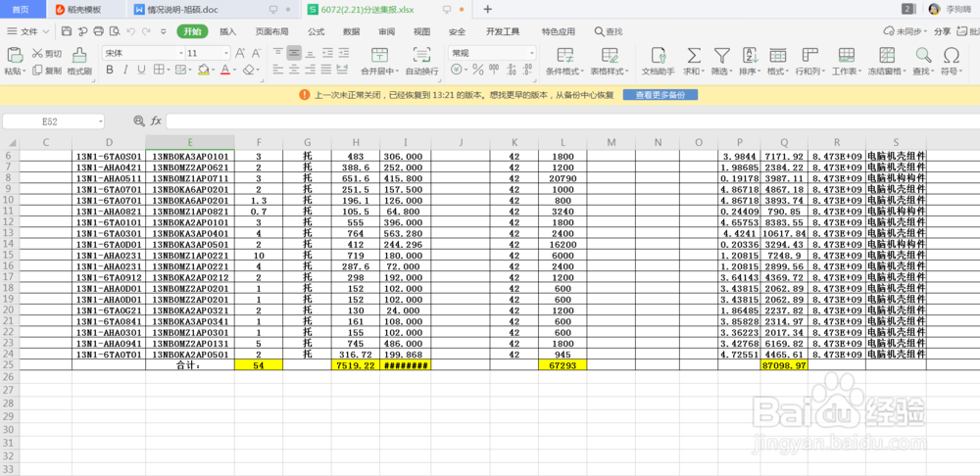Screen dimensions: 980x476
Task: Open the font size dropdown 11
Action: click(226, 53)
